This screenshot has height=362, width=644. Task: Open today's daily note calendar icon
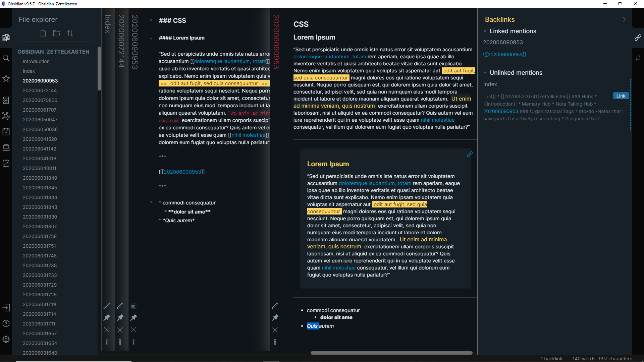tap(6, 132)
